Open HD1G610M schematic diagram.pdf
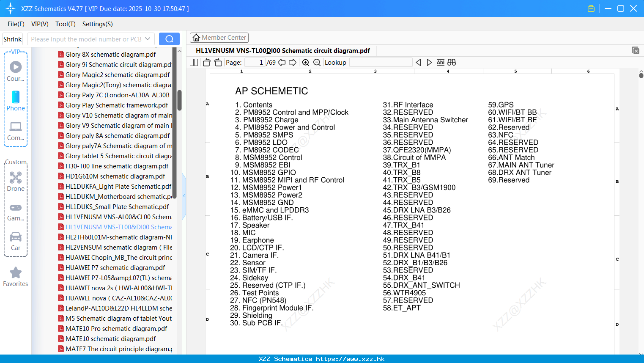The image size is (644, 363). [111, 176]
